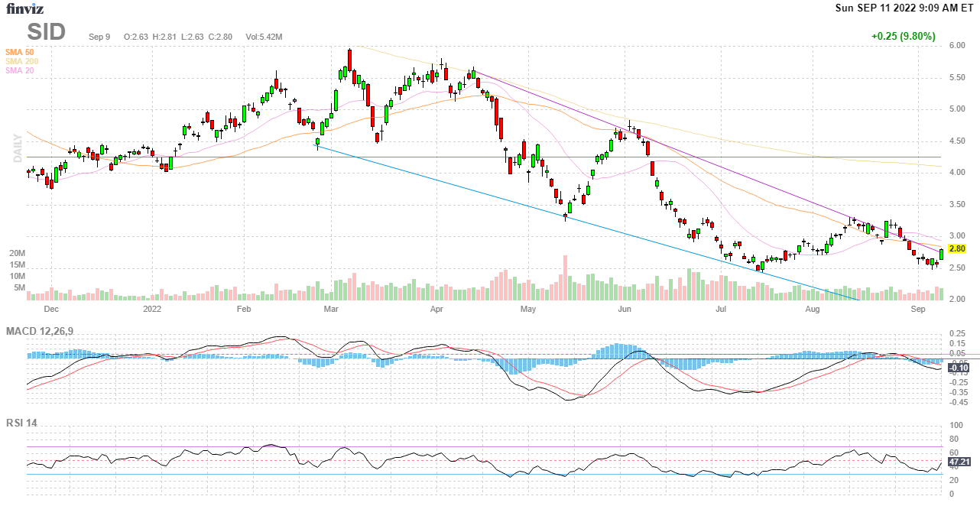
Task: Click the Vol:5.42M volume readout
Action: tap(264, 37)
